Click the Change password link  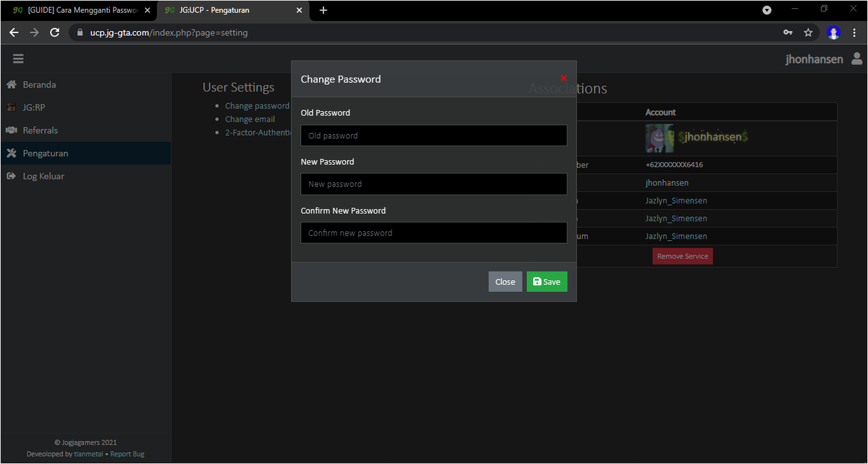[x=257, y=106]
